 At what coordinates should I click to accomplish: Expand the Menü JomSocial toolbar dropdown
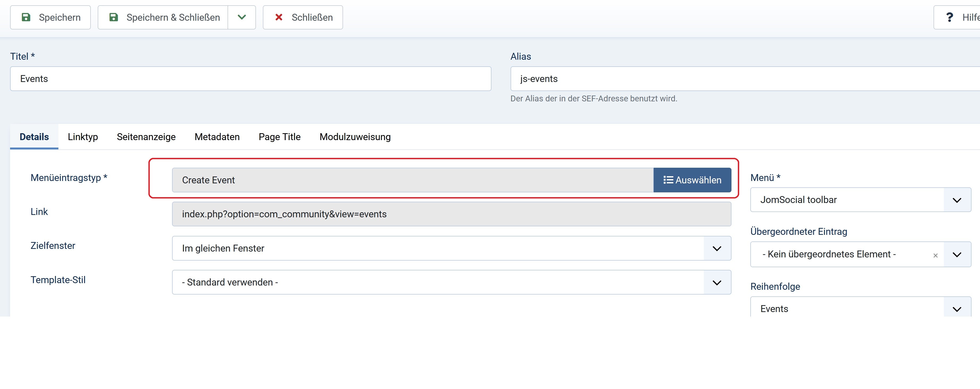tap(956, 200)
